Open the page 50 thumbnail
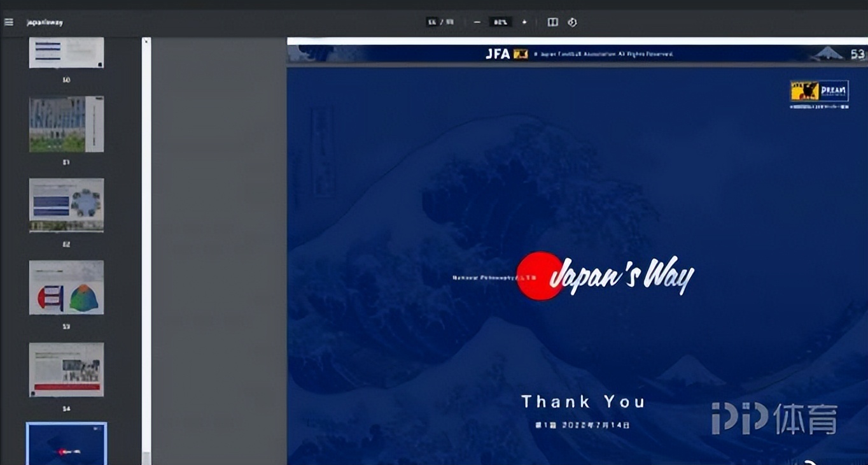 66,52
